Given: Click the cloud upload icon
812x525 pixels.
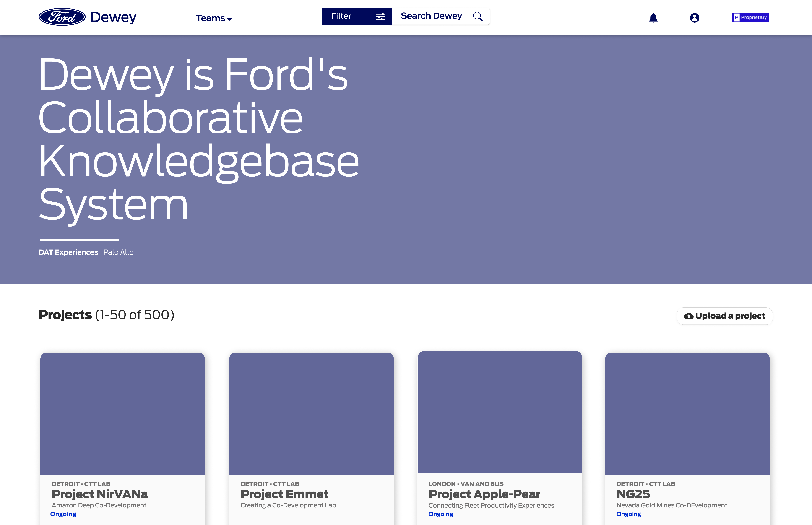Looking at the screenshot, I should click(689, 316).
